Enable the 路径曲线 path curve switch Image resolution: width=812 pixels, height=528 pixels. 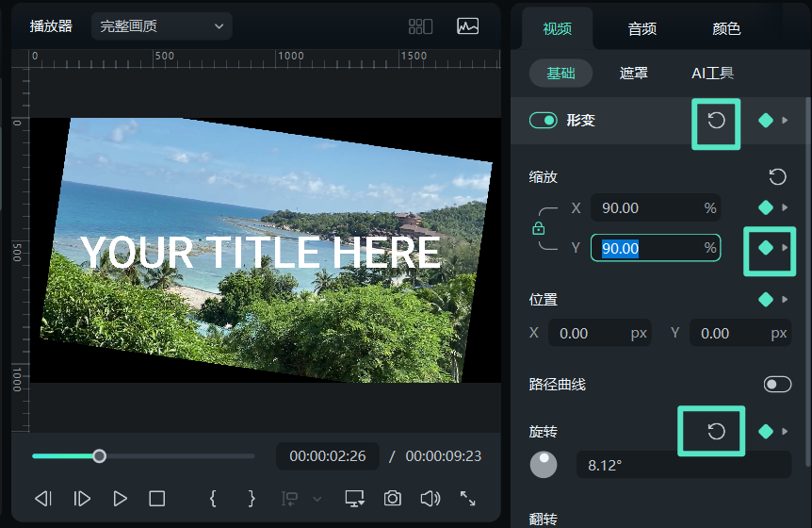click(x=777, y=385)
